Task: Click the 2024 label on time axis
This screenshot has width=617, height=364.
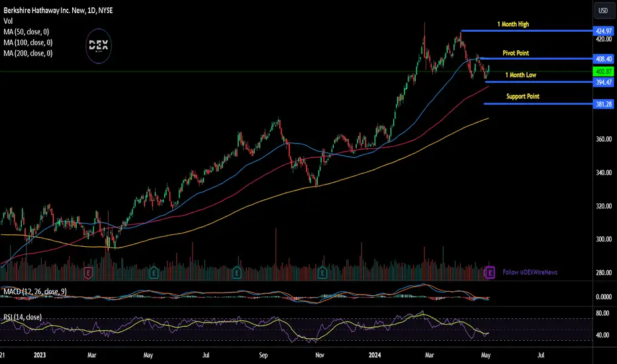Action: tap(375, 355)
